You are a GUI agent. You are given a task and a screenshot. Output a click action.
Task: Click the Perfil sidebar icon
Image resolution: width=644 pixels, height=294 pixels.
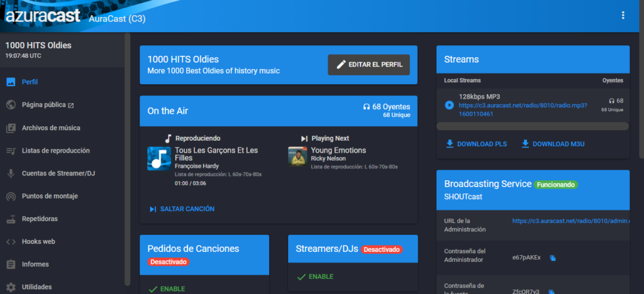[x=11, y=82]
